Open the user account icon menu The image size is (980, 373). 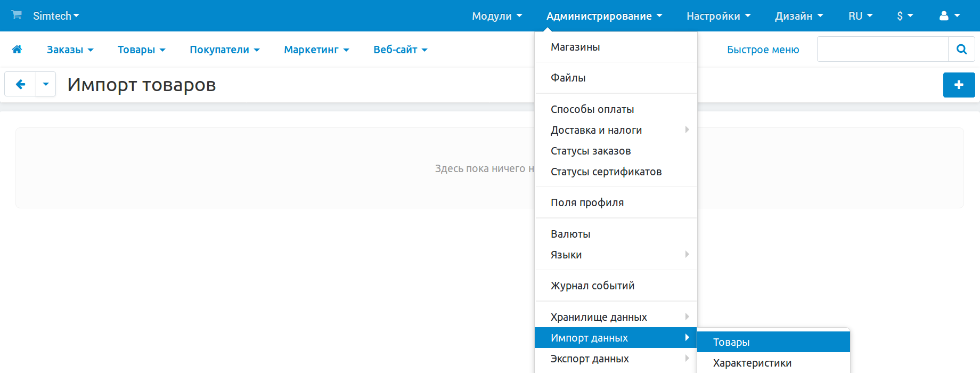pos(949,16)
